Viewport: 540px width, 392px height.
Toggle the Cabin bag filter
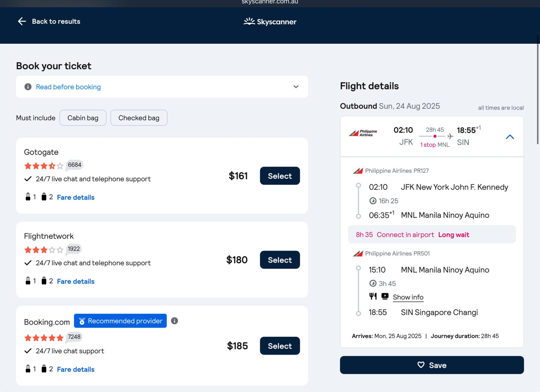pyautogui.click(x=83, y=118)
